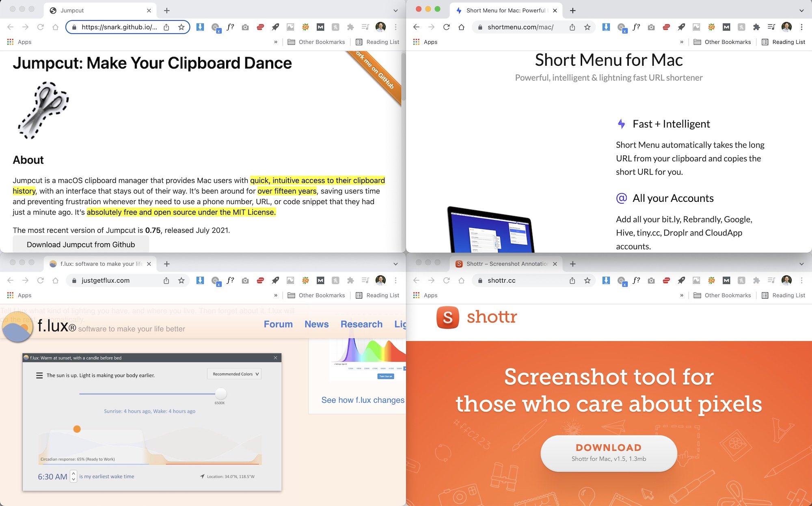The height and width of the screenshot is (506, 812).
Task: Open Recommended Colors dropdown
Action: [234, 374]
